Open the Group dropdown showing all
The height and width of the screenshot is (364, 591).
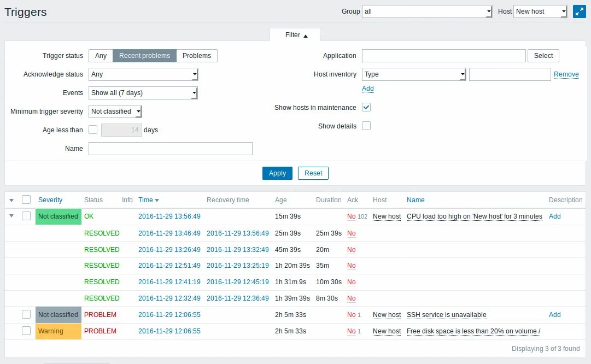click(x=426, y=11)
